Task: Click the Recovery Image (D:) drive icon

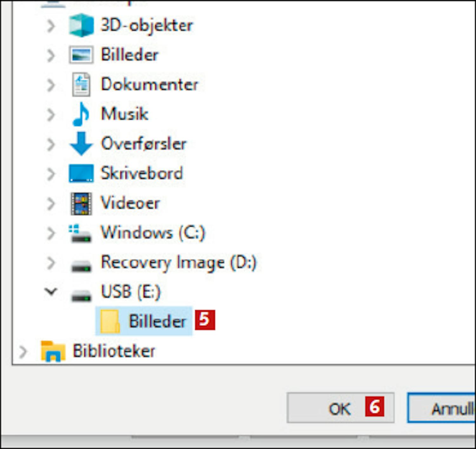Action: (81, 264)
